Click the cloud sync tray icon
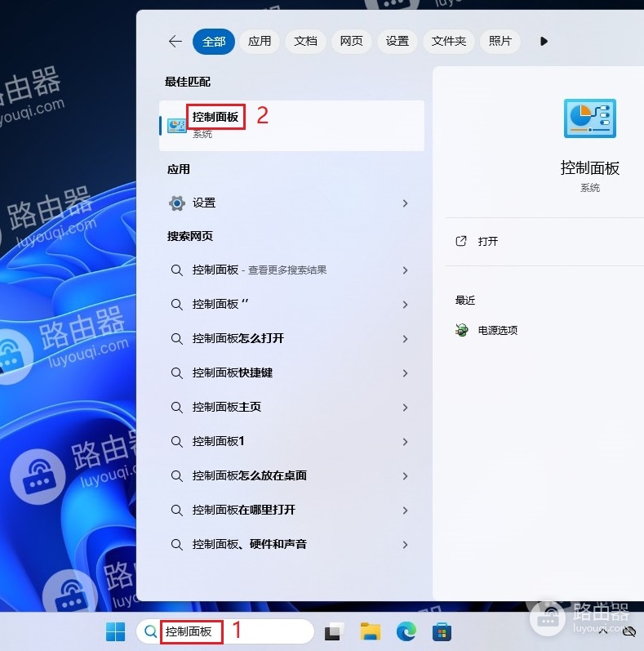Screen dimensions: 644x651 point(629,631)
